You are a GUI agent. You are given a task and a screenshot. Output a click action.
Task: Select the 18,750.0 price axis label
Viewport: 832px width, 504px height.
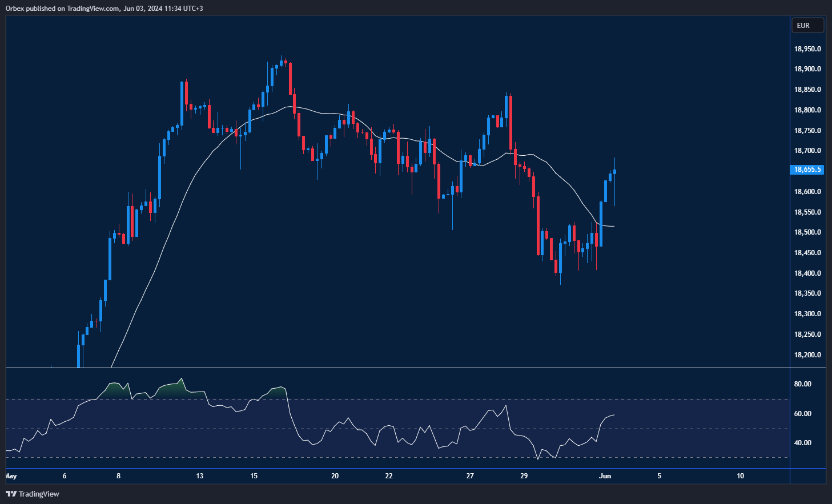[x=807, y=131]
